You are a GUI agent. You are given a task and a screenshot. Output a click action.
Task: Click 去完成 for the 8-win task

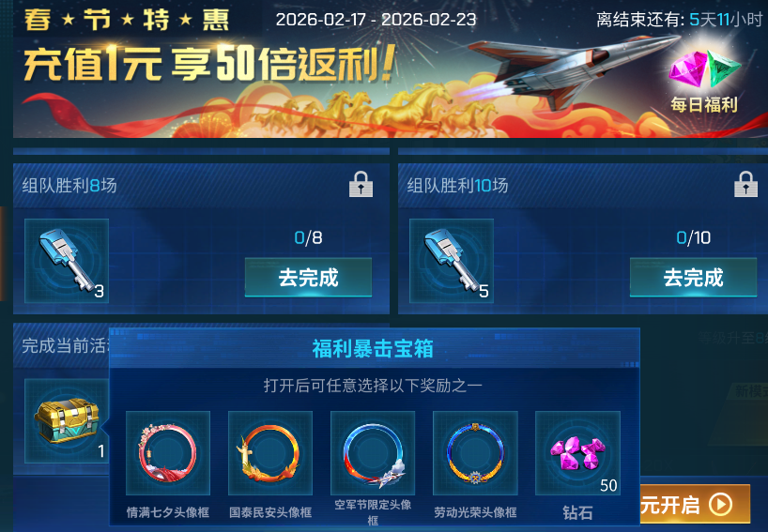(308, 278)
